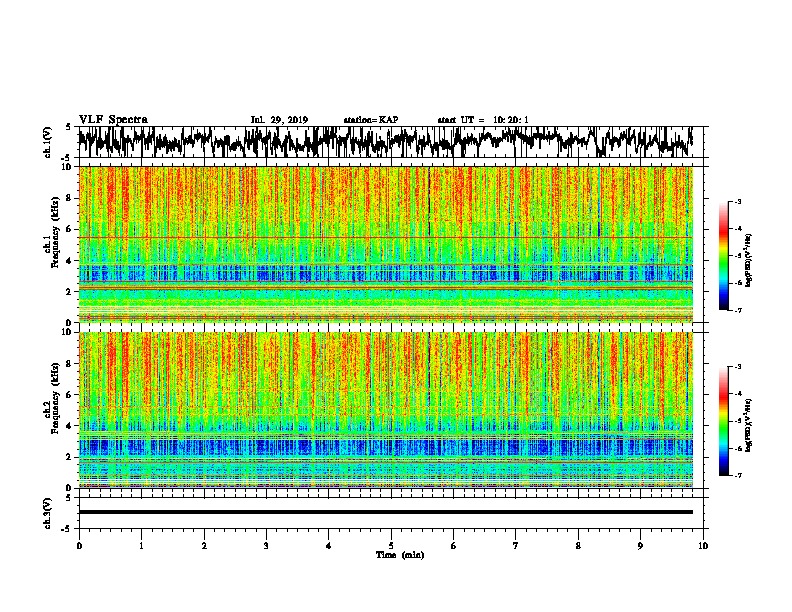Click the "8" tick label on the time axis
Image resolution: width=792 pixels, height=612 pixels.
click(x=578, y=546)
